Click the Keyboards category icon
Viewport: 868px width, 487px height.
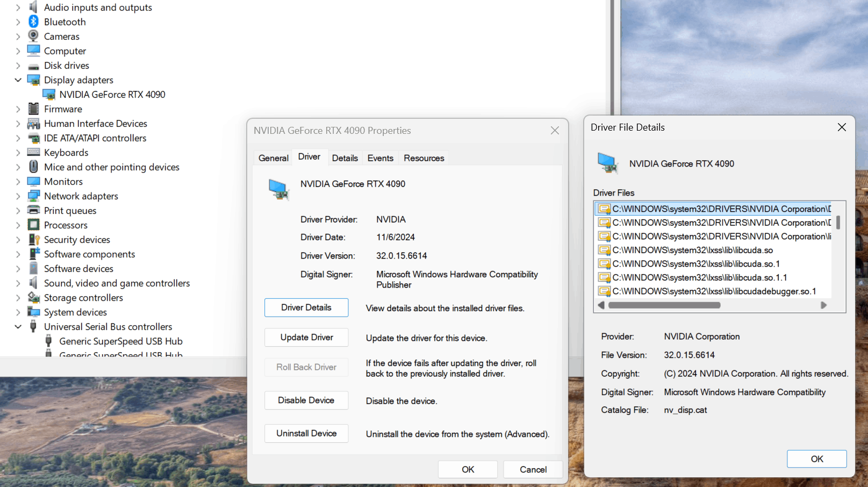[33, 153]
